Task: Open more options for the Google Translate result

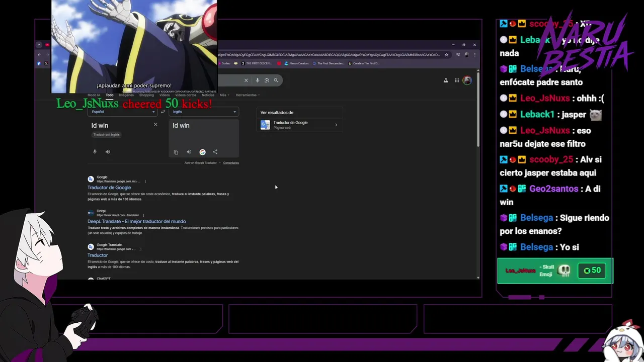Action: 141,249
